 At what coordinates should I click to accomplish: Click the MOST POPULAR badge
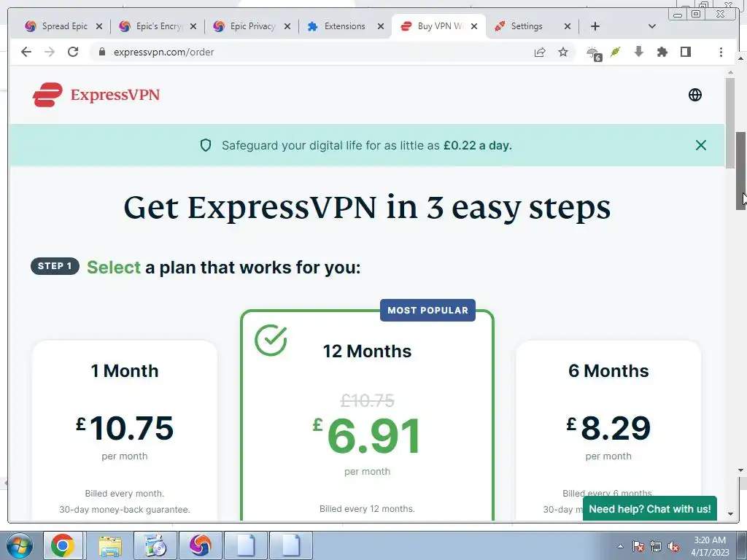click(427, 310)
